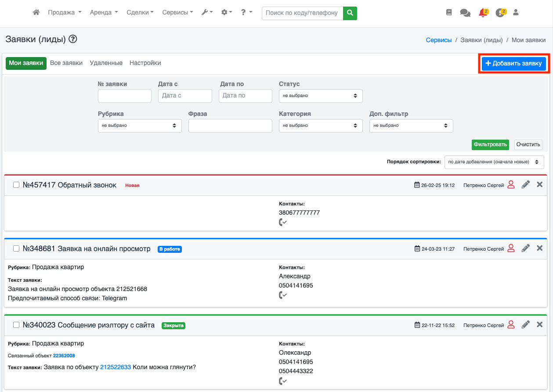553x392 pixels.
Task: Click the home icon in navbar
Action: point(36,13)
